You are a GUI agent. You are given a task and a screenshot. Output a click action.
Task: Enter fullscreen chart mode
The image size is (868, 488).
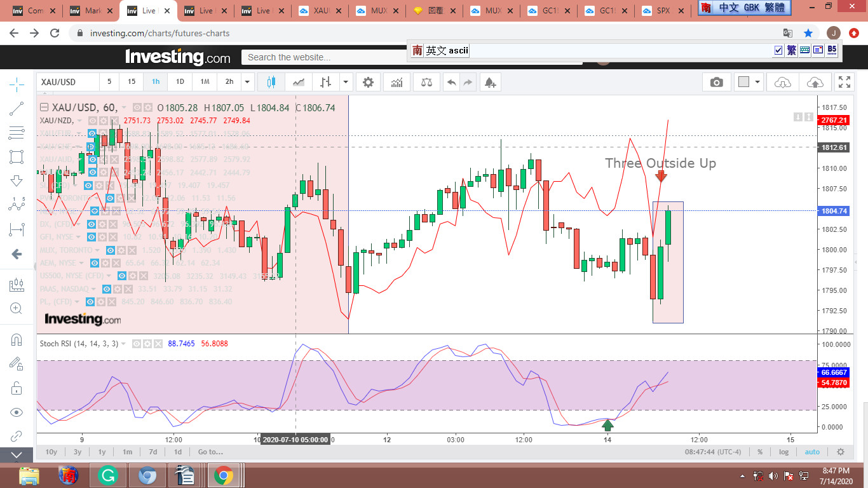844,82
